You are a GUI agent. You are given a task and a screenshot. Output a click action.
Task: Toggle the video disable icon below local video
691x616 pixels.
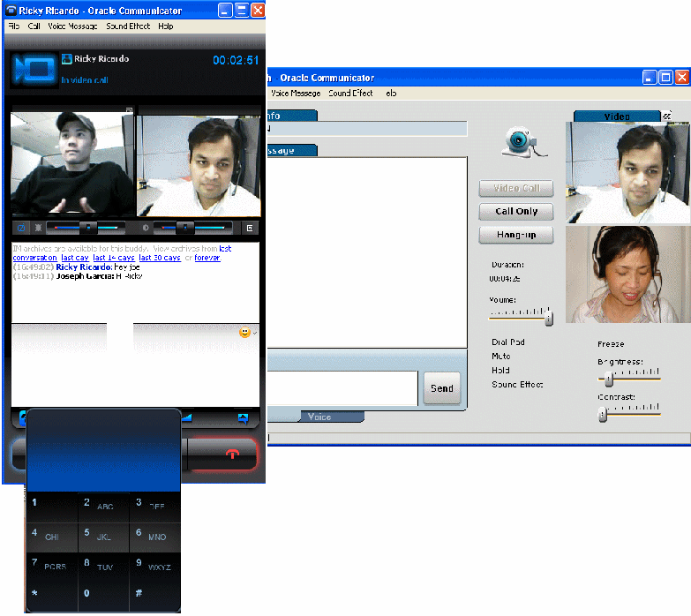[20, 228]
